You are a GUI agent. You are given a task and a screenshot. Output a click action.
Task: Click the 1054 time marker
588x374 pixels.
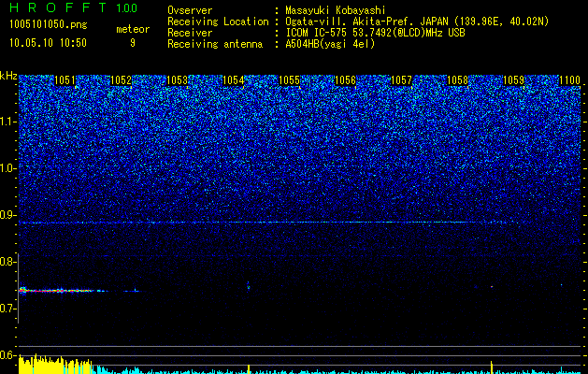pos(233,80)
